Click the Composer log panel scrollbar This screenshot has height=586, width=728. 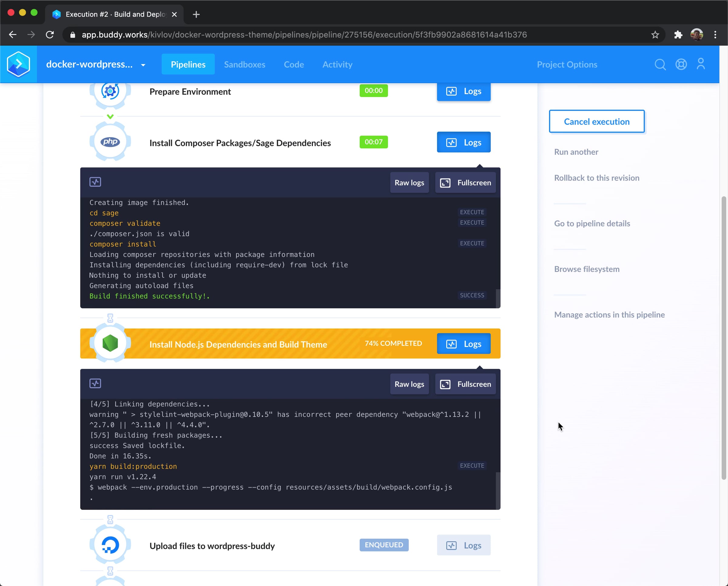pos(498,298)
